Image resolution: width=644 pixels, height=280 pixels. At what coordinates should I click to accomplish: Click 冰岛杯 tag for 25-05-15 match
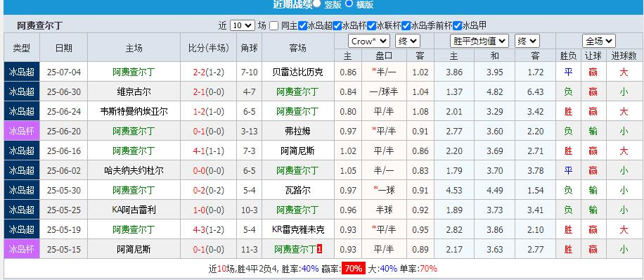(22, 249)
